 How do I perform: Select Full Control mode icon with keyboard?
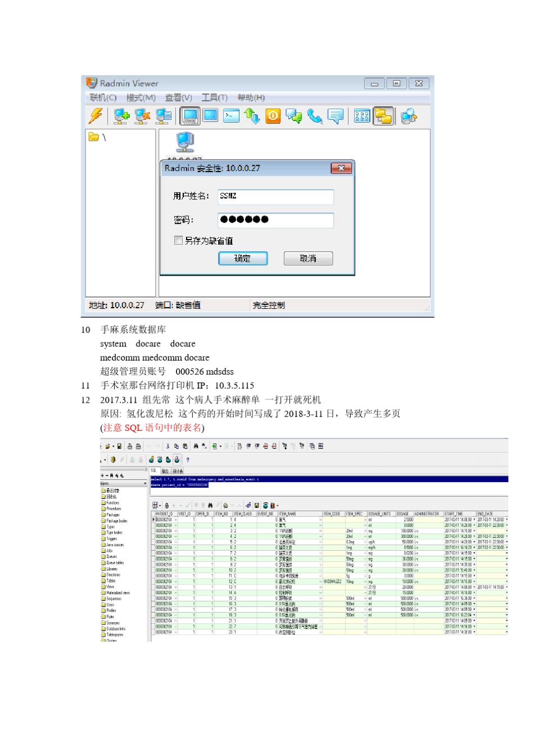point(190,116)
